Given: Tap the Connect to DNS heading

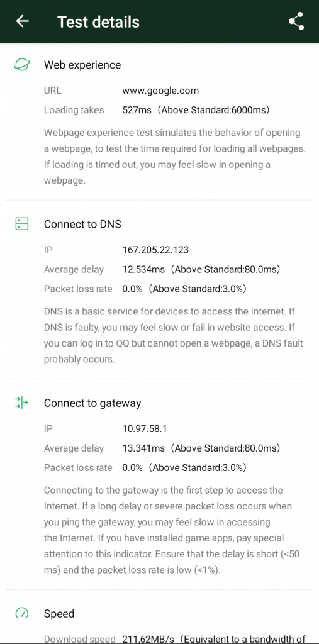Looking at the screenshot, I should click(x=82, y=224).
